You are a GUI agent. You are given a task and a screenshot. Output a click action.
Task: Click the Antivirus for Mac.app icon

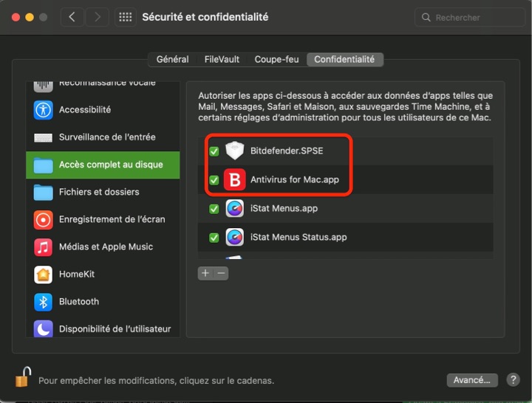click(x=234, y=180)
